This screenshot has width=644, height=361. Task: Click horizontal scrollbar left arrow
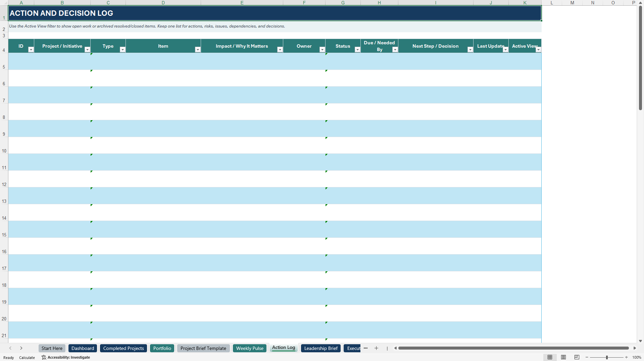395,348
